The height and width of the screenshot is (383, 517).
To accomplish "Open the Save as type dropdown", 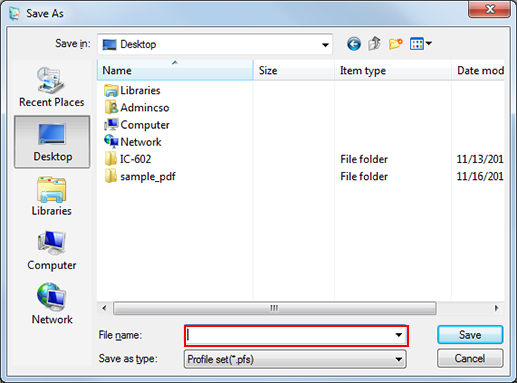I will click(x=398, y=359).
